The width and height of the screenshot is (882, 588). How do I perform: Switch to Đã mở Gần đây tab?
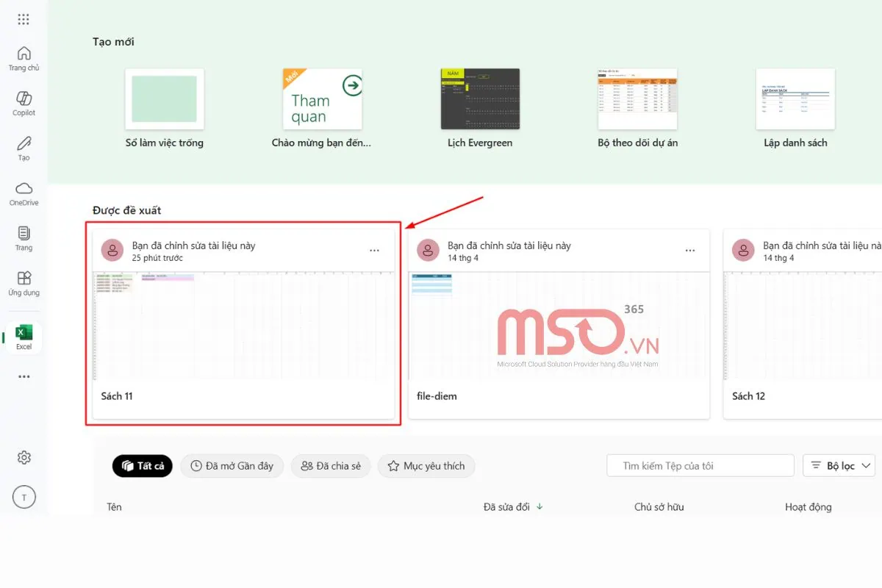coord(232,466)
